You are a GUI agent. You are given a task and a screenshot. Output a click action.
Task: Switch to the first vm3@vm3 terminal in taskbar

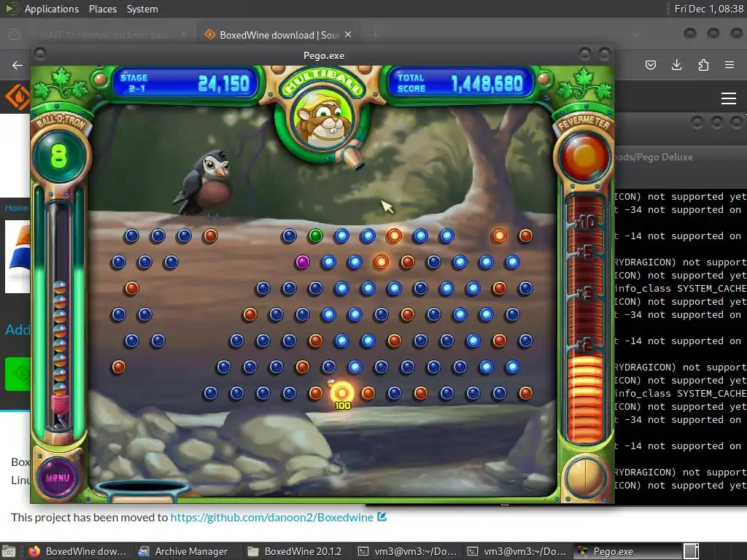click(407, 551)
